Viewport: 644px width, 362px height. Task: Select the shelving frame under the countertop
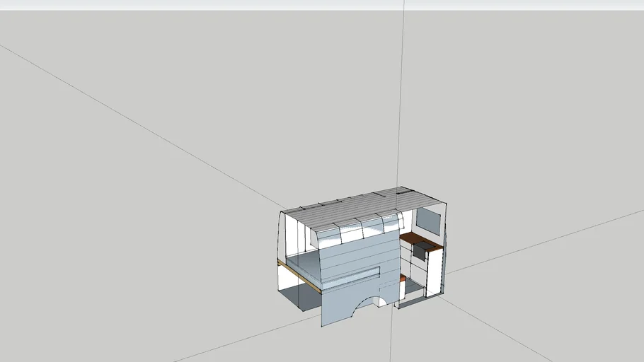click(412, 267)
